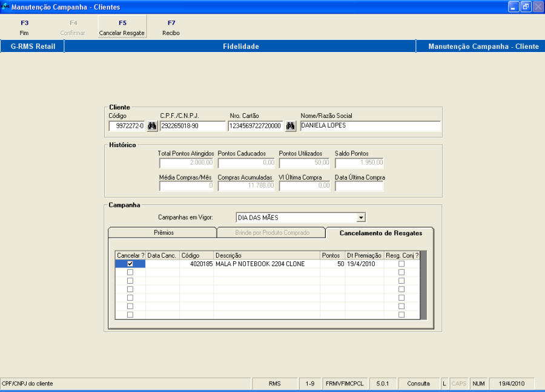Click the Compras Acumuladas field

pyautogui.click(x=246, y=186)
